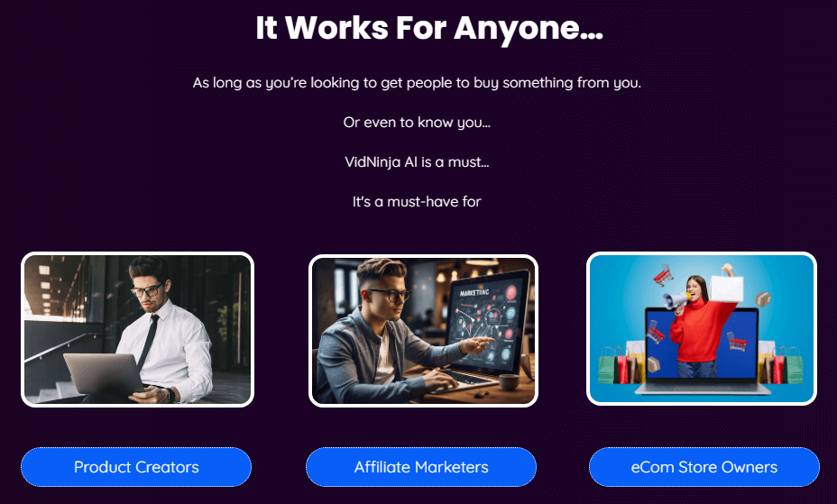837x504 pixels.
Task: Click the 'It Works For Anyone...' heading
Action: [x=429, y=28]
